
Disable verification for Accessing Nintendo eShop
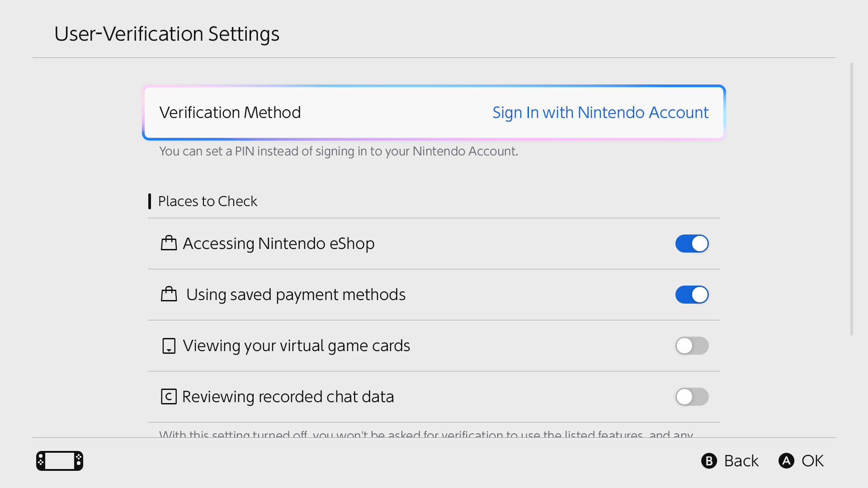tap(692, 243)
